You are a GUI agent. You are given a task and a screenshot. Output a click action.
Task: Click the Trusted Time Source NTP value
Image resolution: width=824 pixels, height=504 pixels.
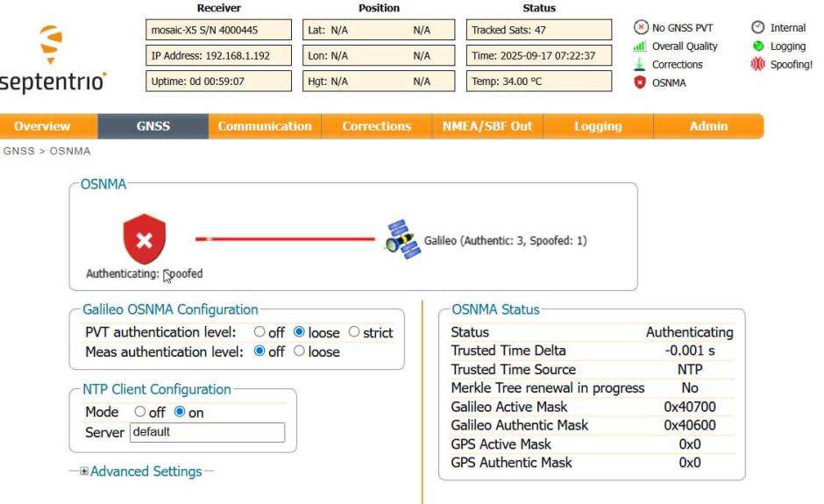690,370
